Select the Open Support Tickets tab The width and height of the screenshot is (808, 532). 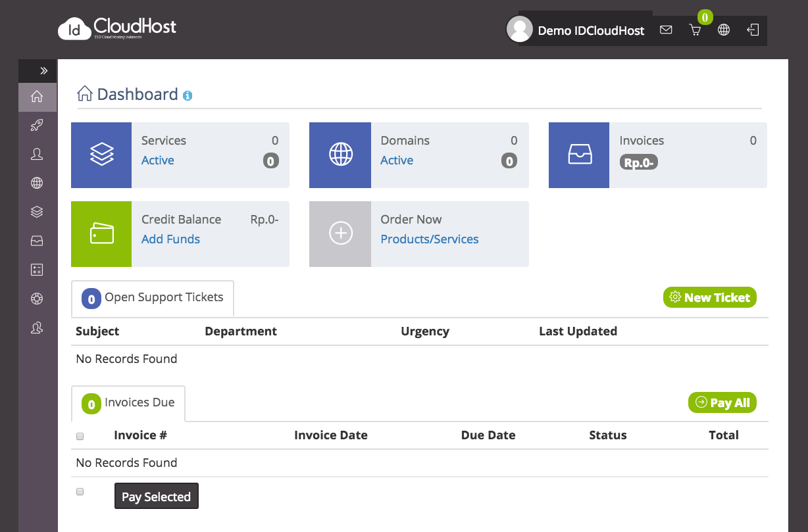(x=152, y=297)
